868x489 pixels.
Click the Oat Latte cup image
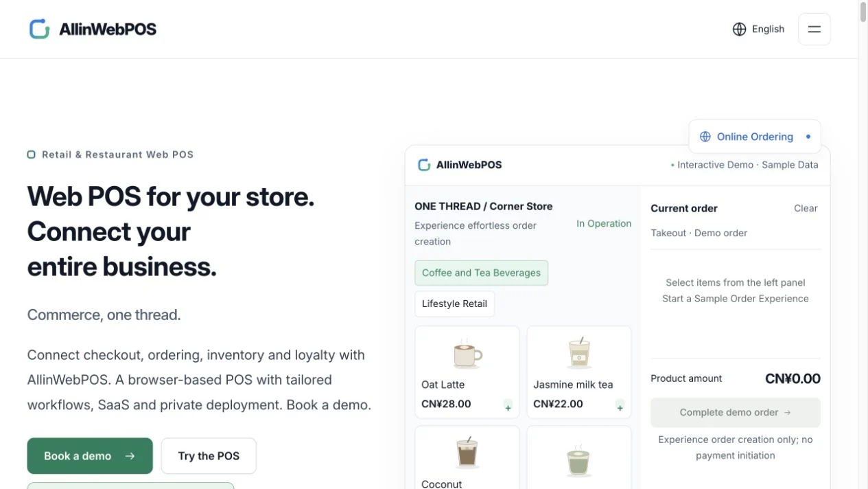point(467,353)
